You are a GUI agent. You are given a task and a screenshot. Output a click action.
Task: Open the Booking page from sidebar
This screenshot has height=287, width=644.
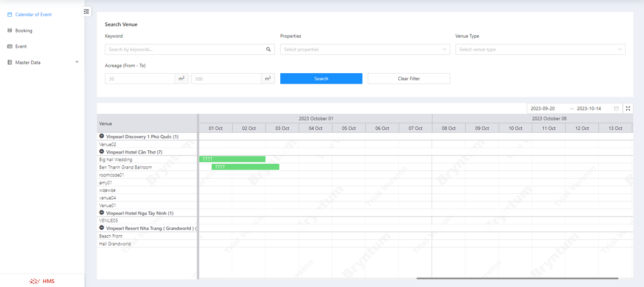24,31
